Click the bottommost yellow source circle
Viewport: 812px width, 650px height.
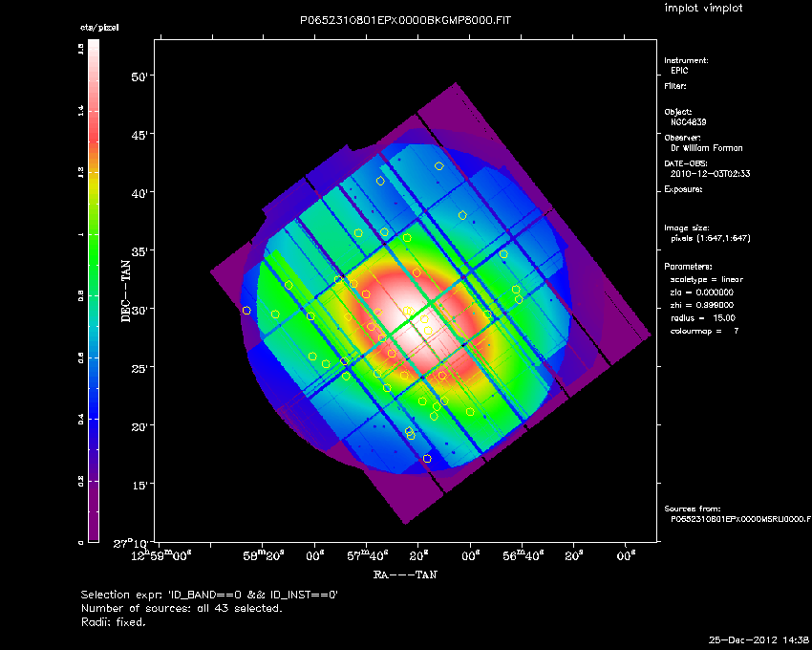click(427, 459)
